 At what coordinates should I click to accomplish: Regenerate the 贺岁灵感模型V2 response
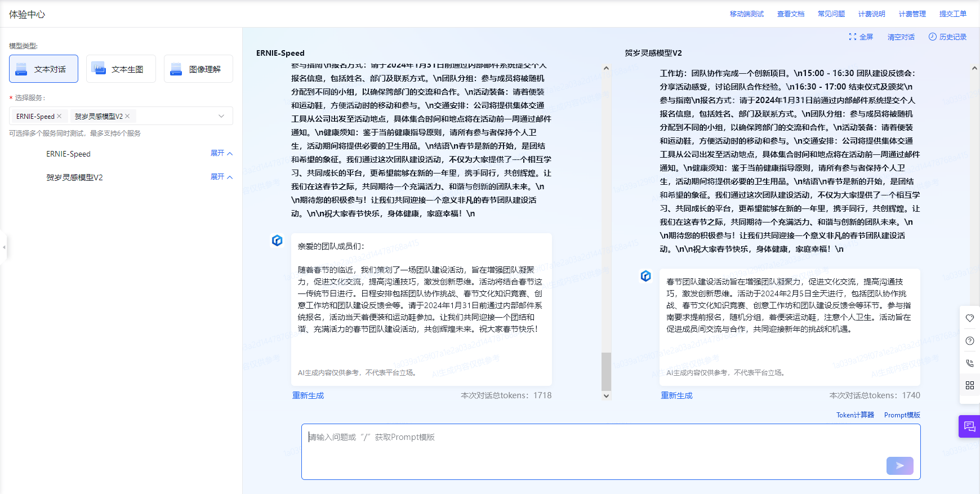tap(676, 395)
